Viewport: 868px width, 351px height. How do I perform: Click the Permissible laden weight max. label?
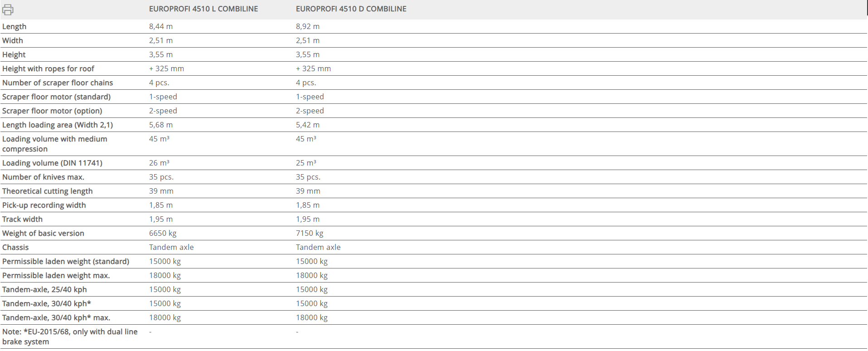(x=56, y=276)
